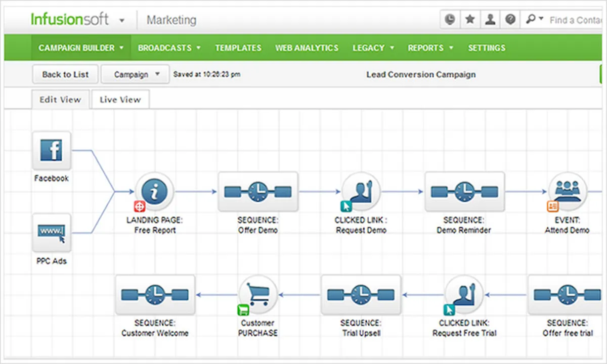This screenshot has height=364, width=607.
Task: Click the Marketing section heading
Action: 171,20
